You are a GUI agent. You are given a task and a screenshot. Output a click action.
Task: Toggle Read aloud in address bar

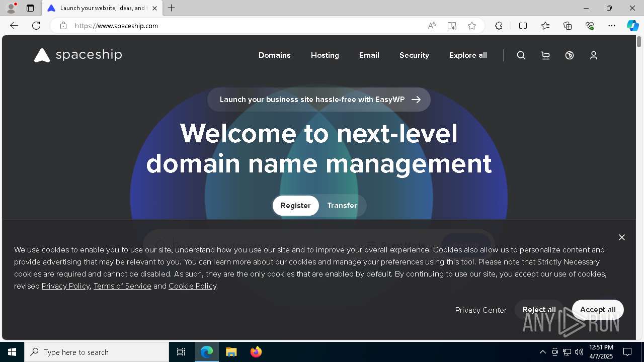(432, 26)
